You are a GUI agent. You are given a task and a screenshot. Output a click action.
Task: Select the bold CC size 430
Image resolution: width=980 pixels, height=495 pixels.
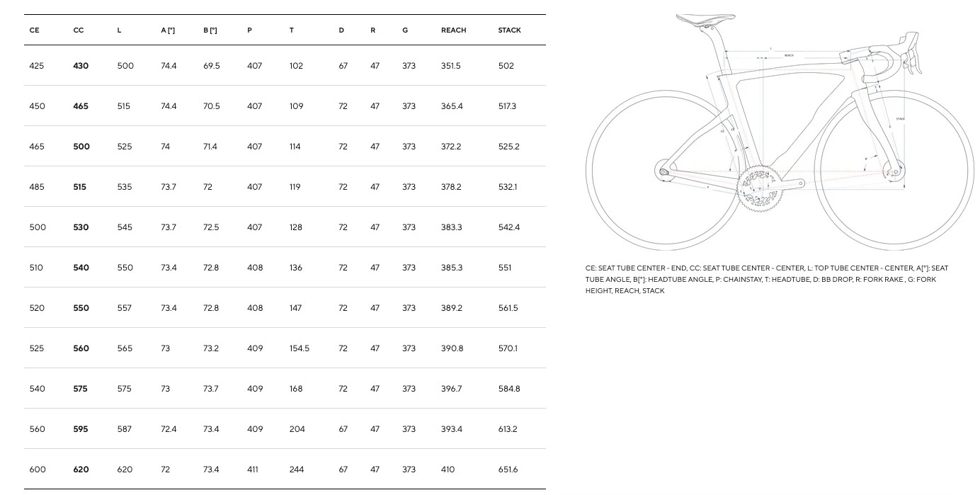(x=81, y=66)
